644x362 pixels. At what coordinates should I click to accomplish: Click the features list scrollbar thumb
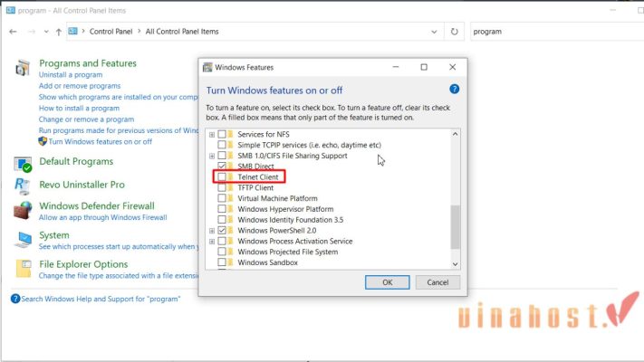[455, 227]
